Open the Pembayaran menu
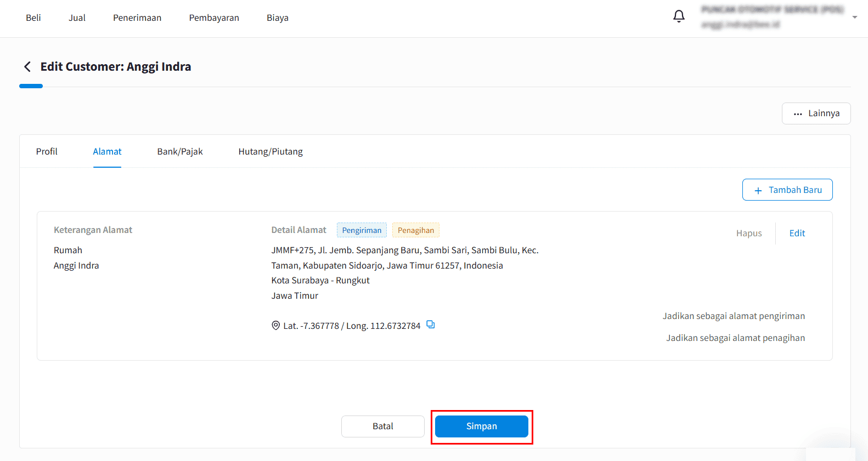This screenshot has width=868, height=461. click(214, 18)
